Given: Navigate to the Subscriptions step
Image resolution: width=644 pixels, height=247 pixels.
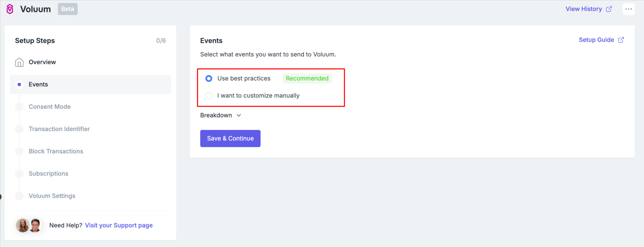Looking at the screenshot, I should pyautogui.click(x=48, y=173).
